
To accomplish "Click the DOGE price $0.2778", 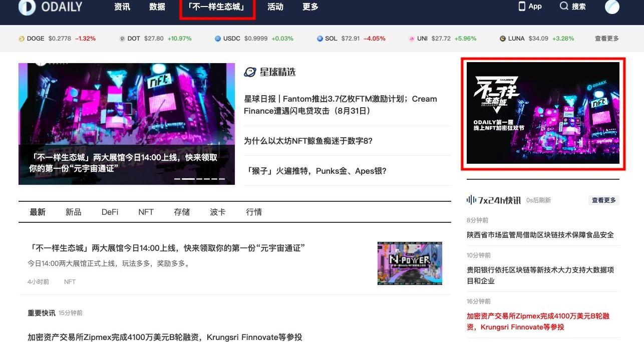I will (x=60, y=39).
